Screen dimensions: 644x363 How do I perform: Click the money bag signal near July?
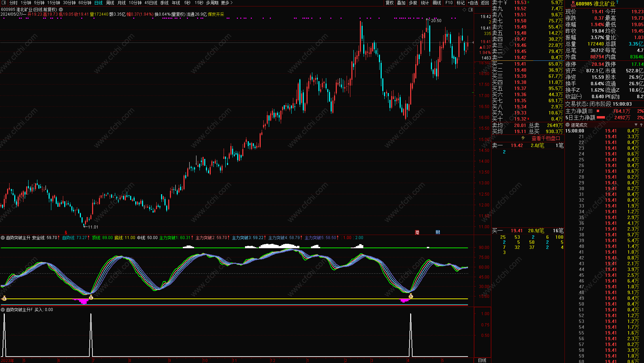(x=91, y=297)
